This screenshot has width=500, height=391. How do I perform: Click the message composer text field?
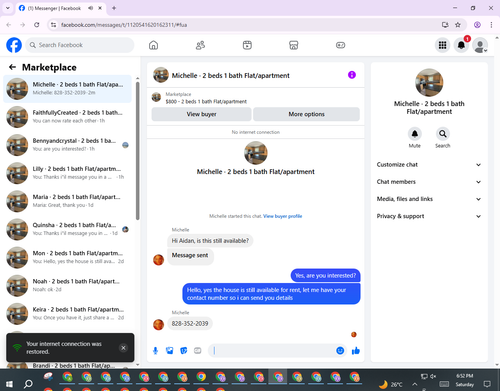click(x=273, y=351)
